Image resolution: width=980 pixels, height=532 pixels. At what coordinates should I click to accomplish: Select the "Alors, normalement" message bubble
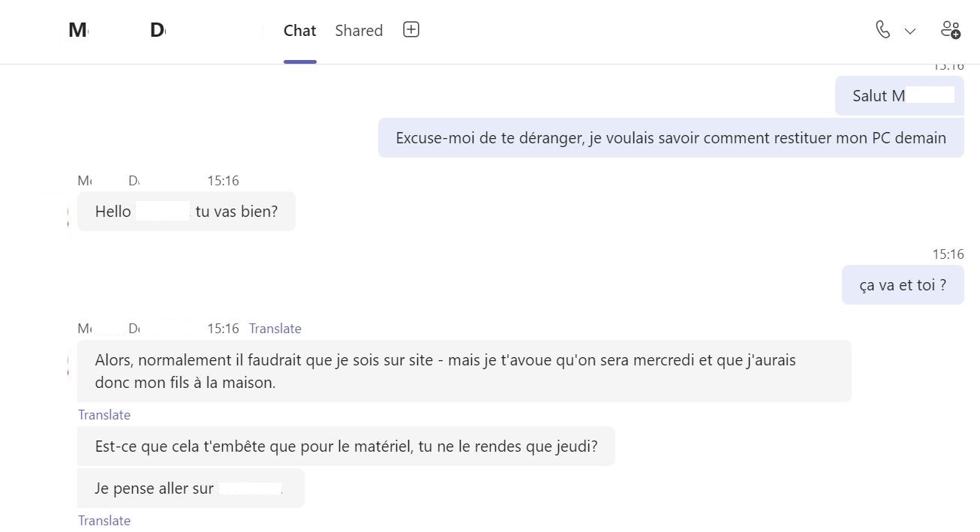tap(464, 371)
